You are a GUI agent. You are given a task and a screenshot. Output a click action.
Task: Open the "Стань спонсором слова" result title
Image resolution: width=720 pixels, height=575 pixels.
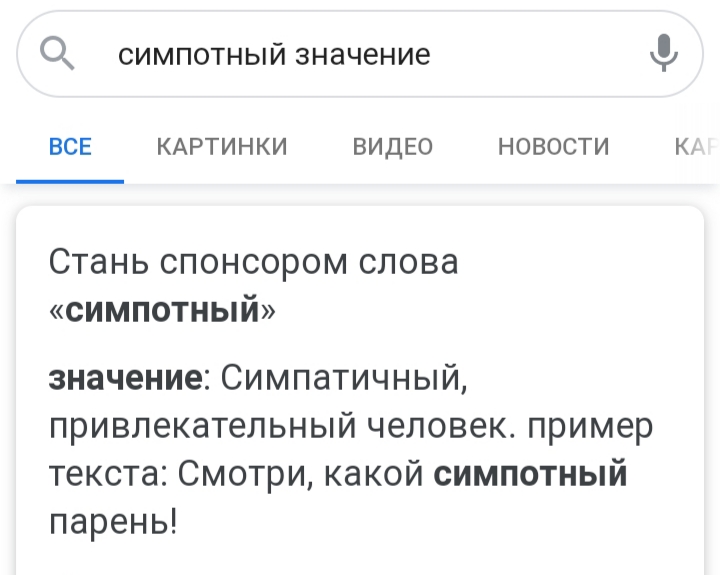(x=253, y=262)
